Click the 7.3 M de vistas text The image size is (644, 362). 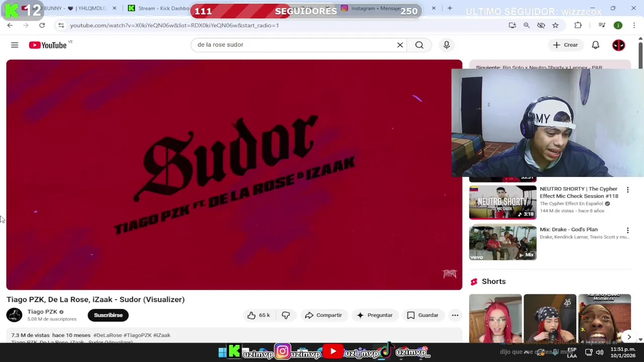coord(30,335)
